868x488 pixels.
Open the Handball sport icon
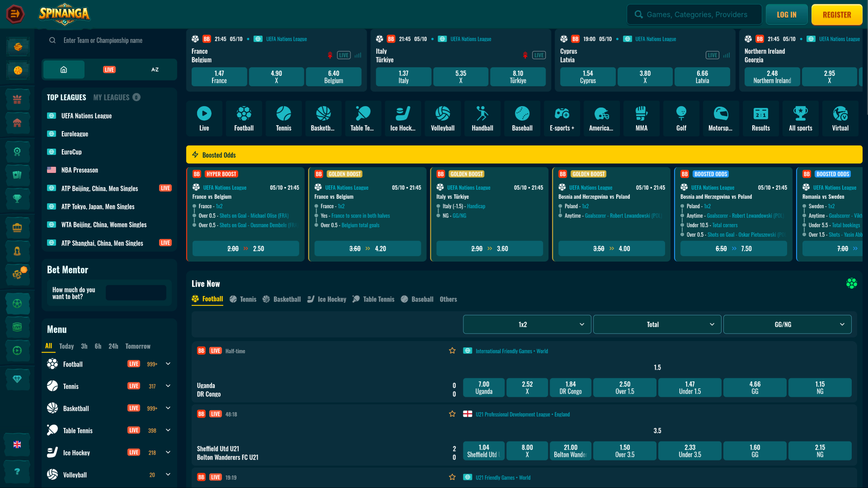(x=482, y=118)
